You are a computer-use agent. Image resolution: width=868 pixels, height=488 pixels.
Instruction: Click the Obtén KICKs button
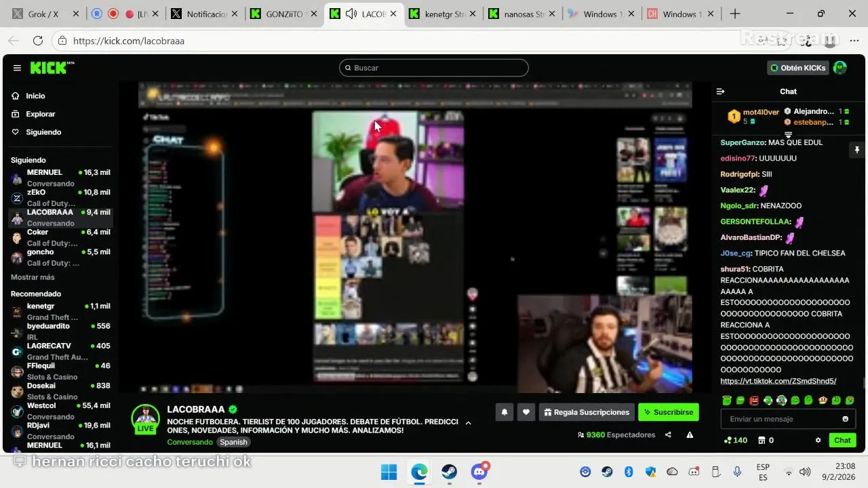(798, 68)
